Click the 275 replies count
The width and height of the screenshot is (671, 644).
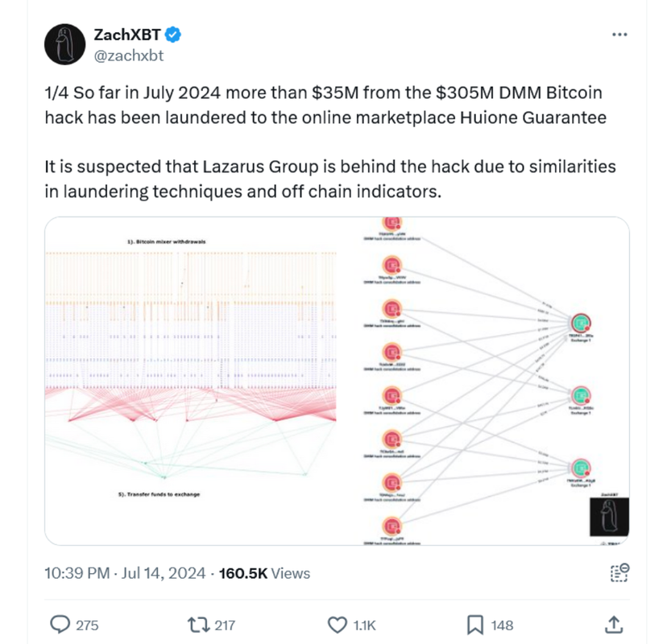pos(87,625)
